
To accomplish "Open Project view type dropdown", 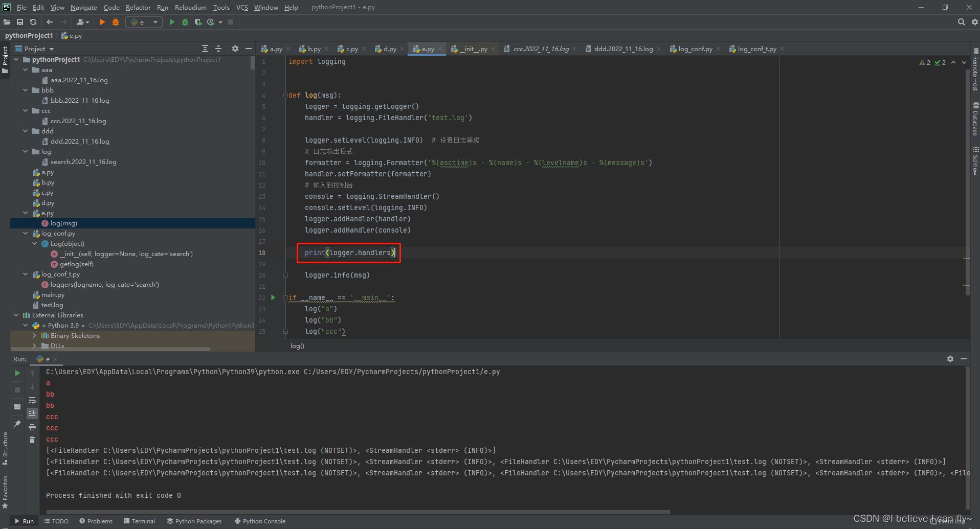I will click(x=34, y=49).
